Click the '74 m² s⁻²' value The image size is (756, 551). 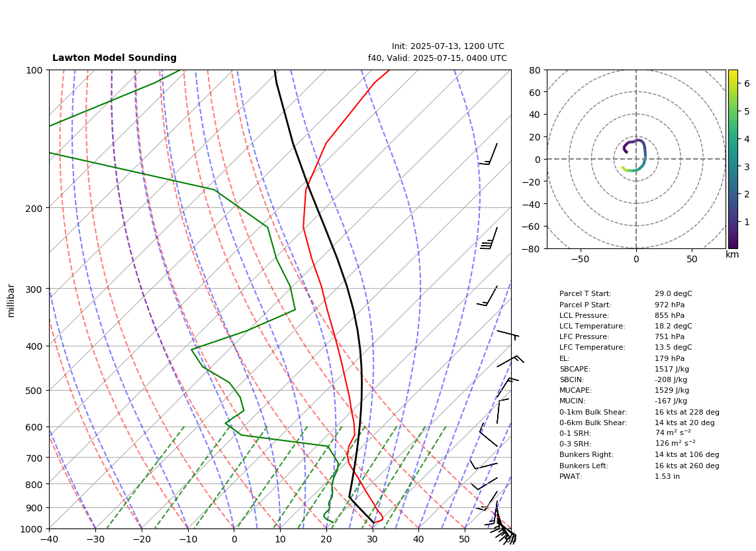673,433
